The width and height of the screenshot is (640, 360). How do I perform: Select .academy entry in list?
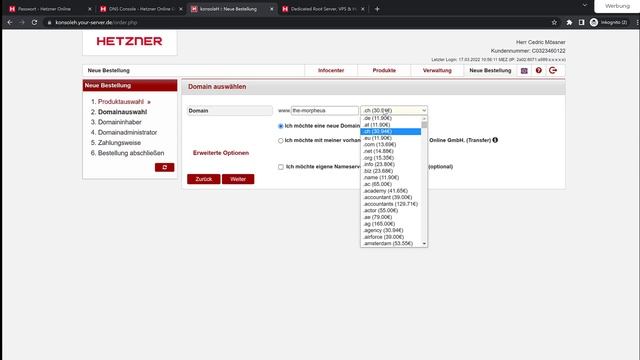[x=391, y=191]
